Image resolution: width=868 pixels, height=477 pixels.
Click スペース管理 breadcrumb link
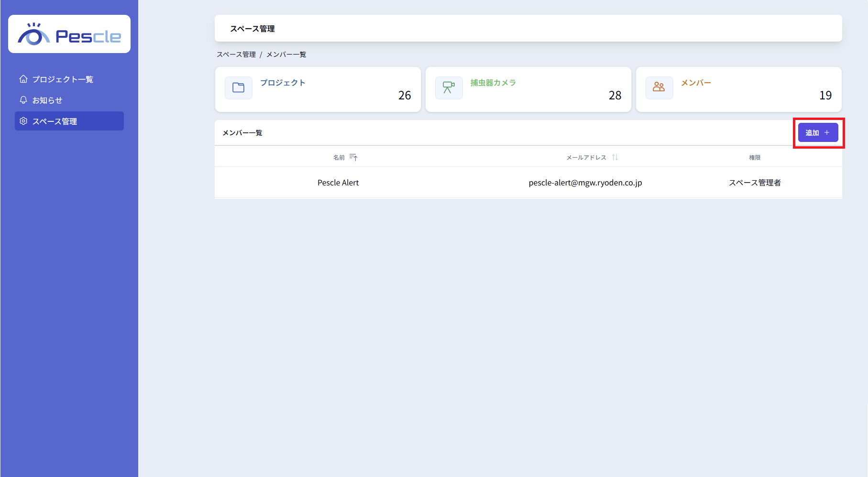[x=236, y=54]
